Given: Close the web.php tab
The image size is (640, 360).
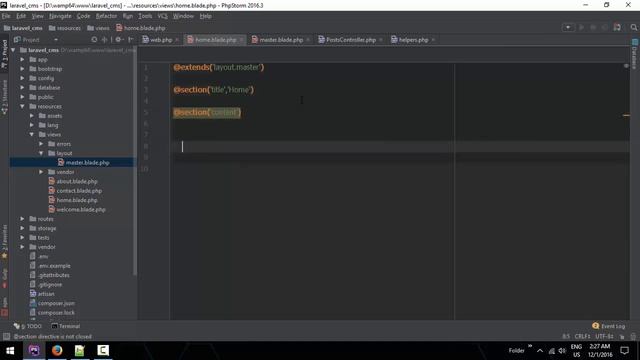Looking at the screenshot, I should (x=177, y=40).
